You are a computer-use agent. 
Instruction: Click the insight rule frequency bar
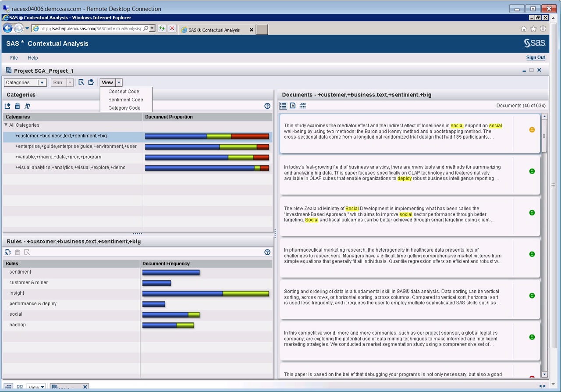coord(205,293)
